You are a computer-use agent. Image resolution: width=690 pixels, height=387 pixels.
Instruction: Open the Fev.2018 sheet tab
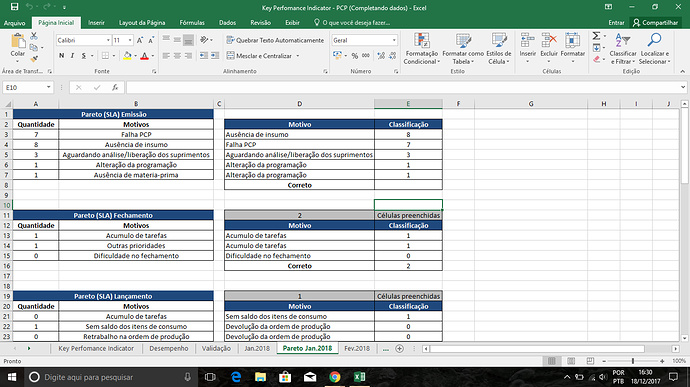pyautogui.click(x=356, y=348)
